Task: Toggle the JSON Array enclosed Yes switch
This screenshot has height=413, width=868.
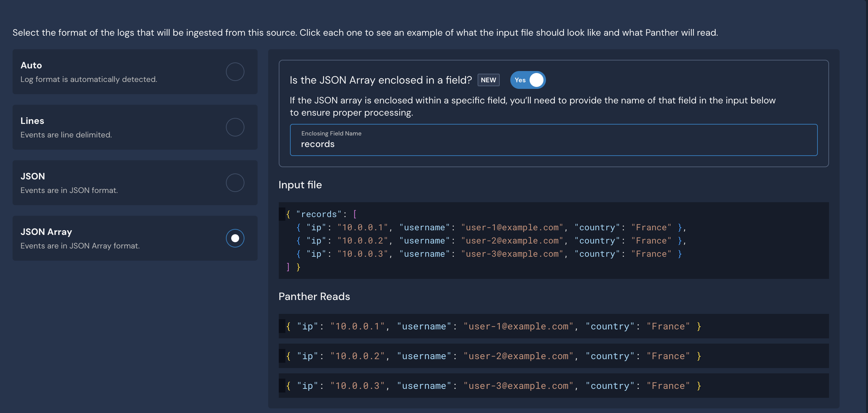Action: pos(527,80)
